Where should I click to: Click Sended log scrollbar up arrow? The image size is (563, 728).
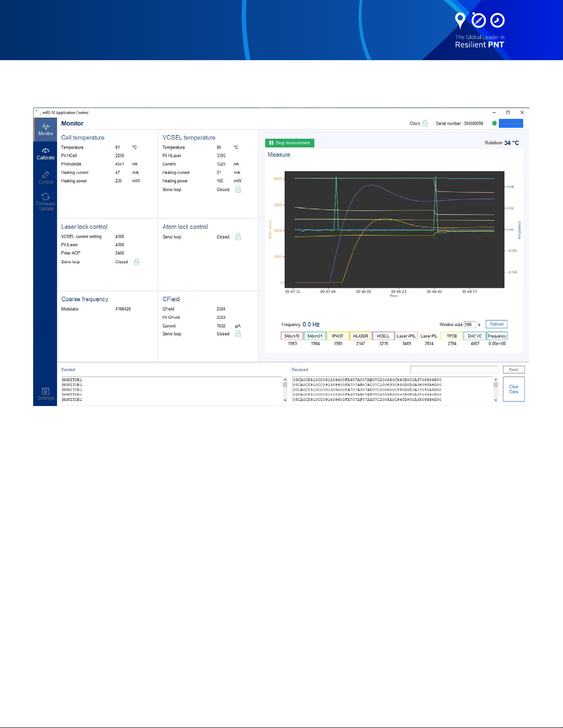pos(285,380)
